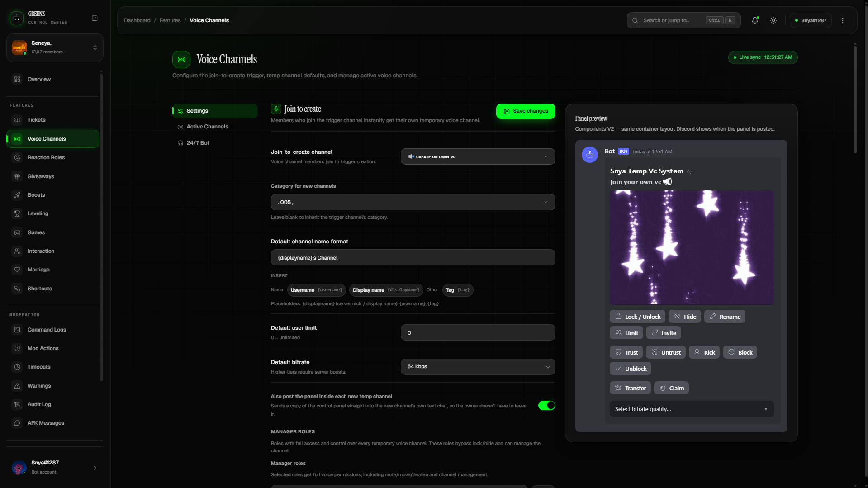Open the Games section
This screenshot has width=868, height=488.
[x=53, y=232]
